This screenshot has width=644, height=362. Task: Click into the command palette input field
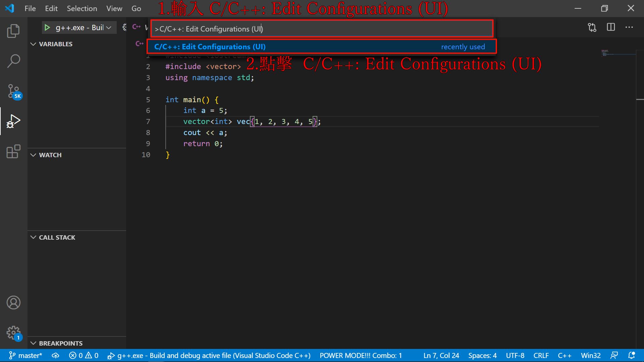[x=321, y=29]
